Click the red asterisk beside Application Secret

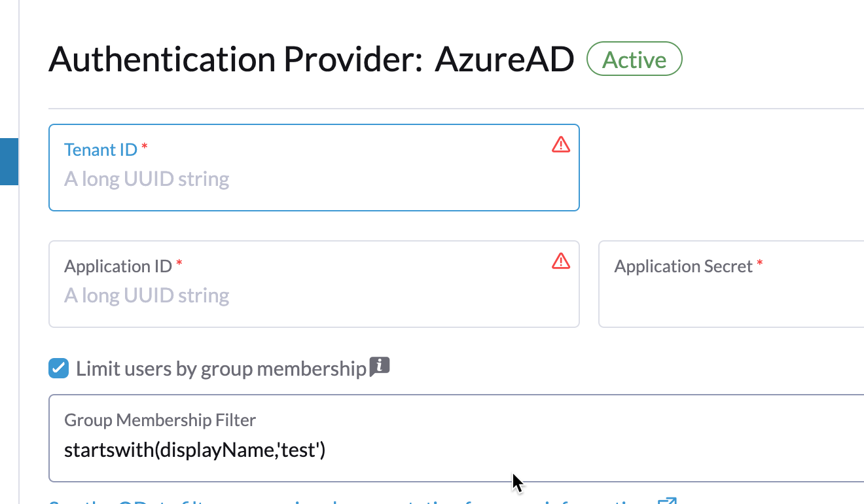(759, 264)
